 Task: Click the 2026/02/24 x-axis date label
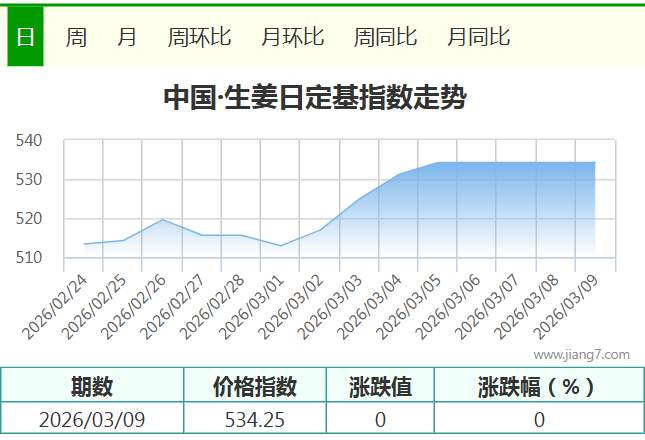[56, 310]
